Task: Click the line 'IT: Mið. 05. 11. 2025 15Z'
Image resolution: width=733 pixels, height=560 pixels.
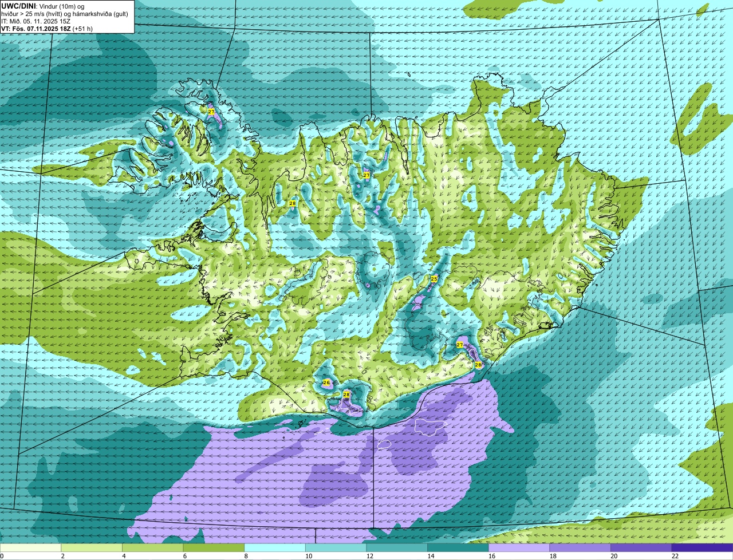Action: click(x=36, y=21)
